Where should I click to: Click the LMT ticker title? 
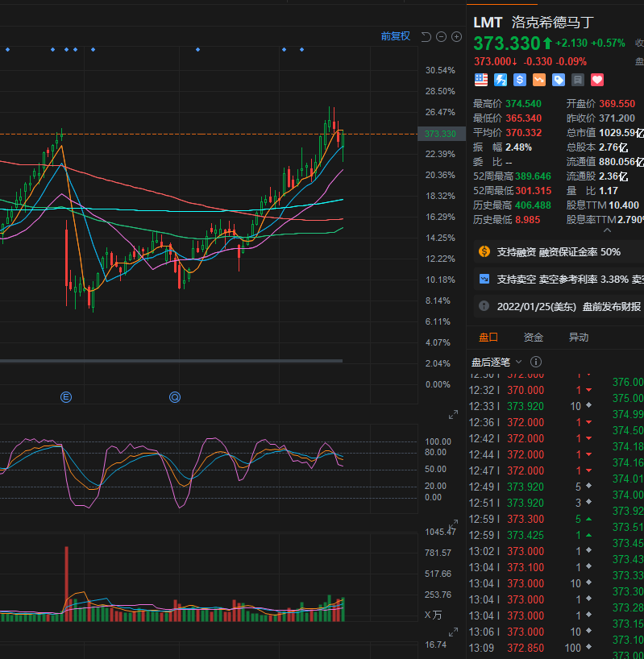488,23
